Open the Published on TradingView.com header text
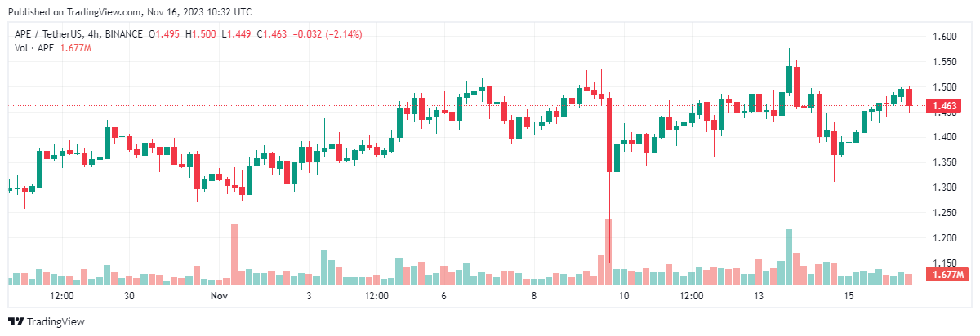The width and height of the screenshot is (980, 336). point(129,12)
